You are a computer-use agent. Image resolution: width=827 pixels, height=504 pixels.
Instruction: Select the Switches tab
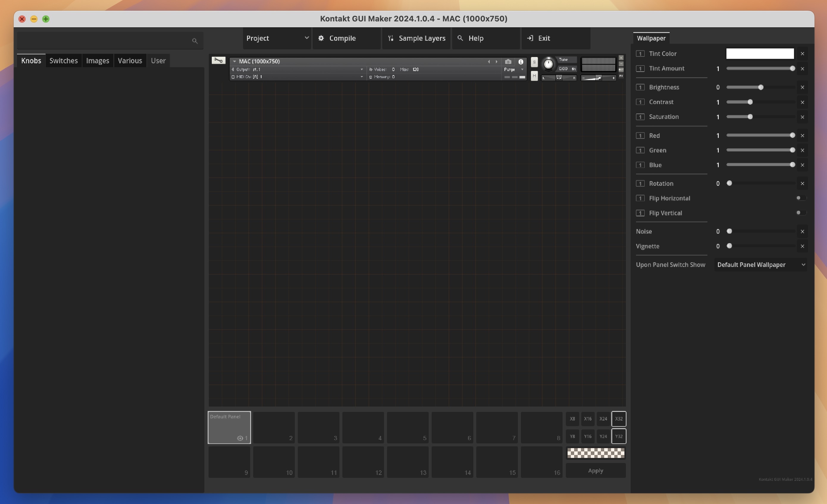click(x=63, y=60)
